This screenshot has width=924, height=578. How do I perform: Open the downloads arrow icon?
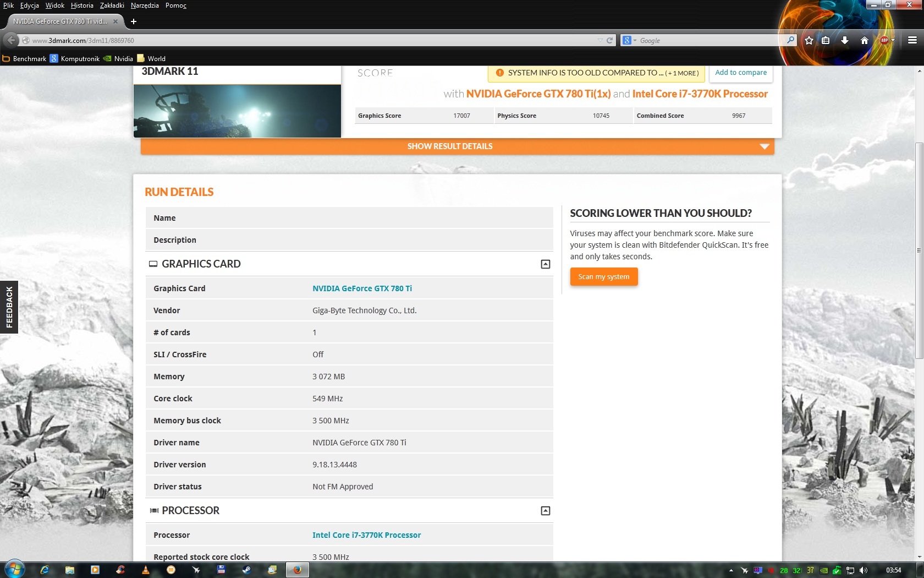[845, 40]
